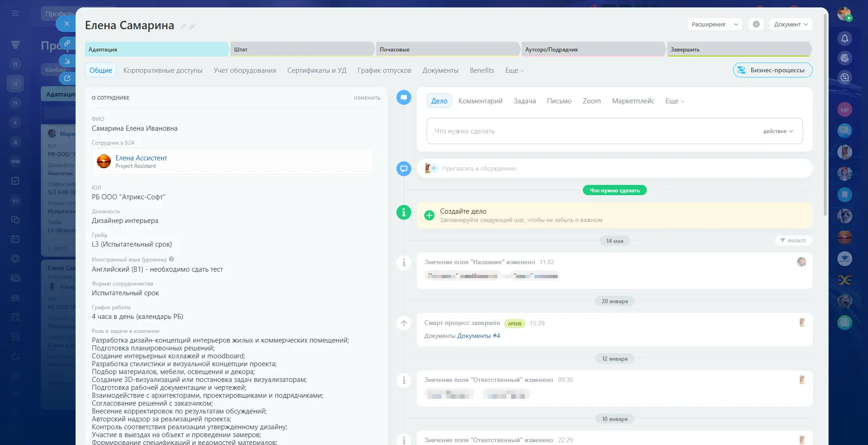This screenshot has height=445, width=868.
Task: Move to the Штат stage
Action: tap(302, 49)
